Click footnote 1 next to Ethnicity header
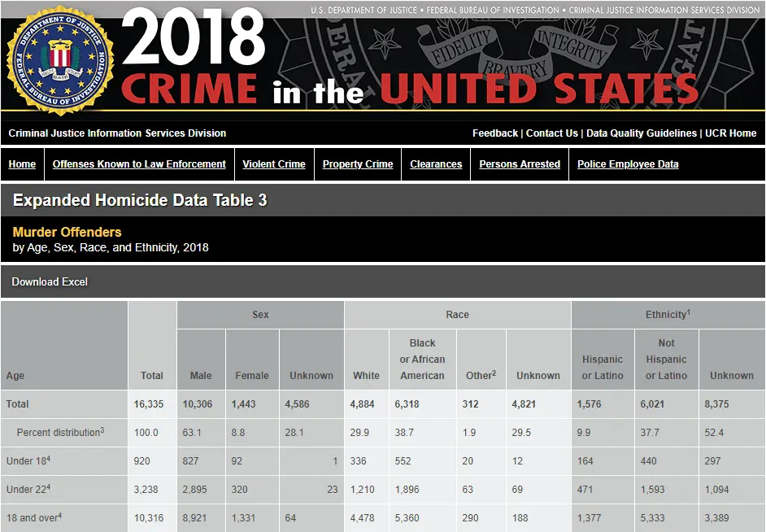The width and height of the screenshot is (766, 532). click(689, 312)
